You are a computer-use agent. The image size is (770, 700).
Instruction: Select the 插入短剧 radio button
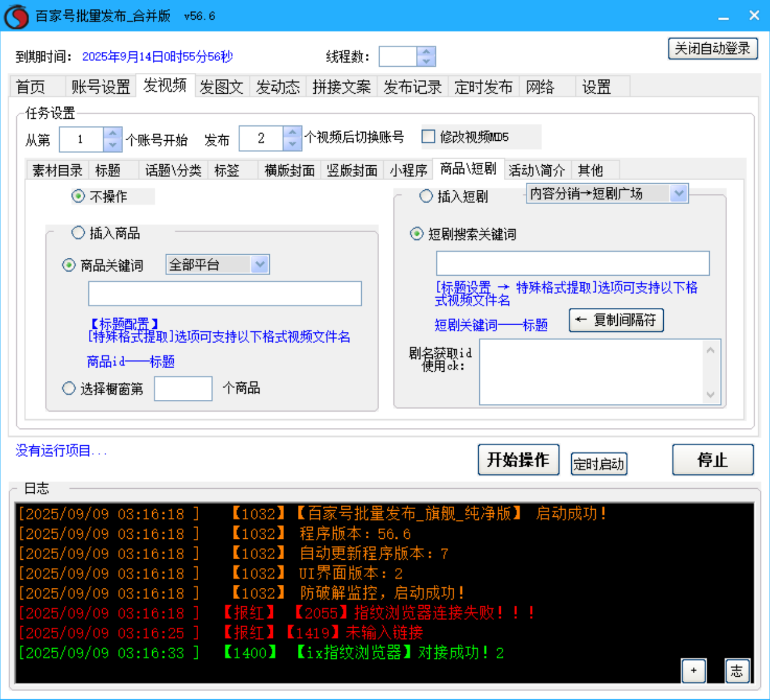[426, 196]
